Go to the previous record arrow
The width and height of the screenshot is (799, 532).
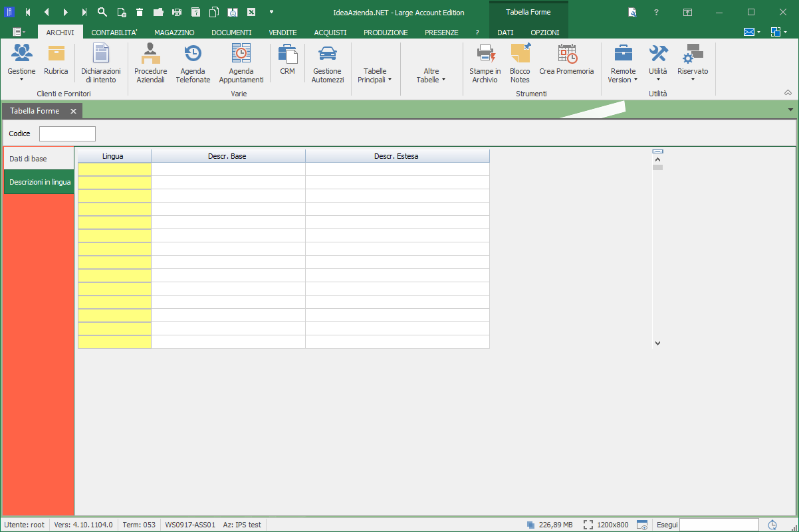click(x=47, y=12)
